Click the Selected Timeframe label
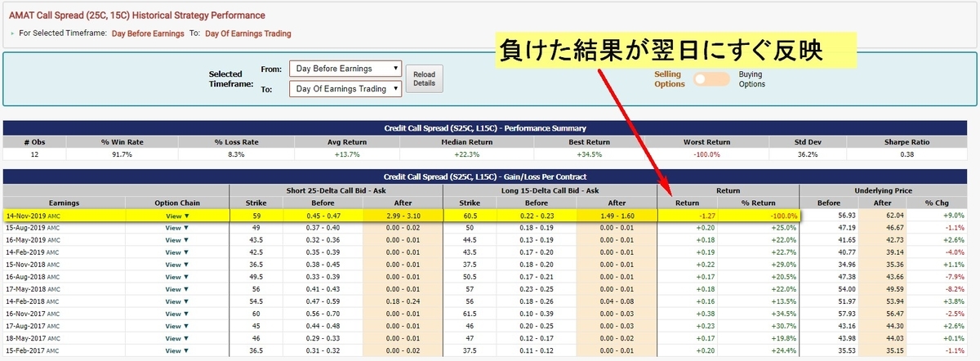The height and width of the screenshot is (361, 980). pos(230,78)
